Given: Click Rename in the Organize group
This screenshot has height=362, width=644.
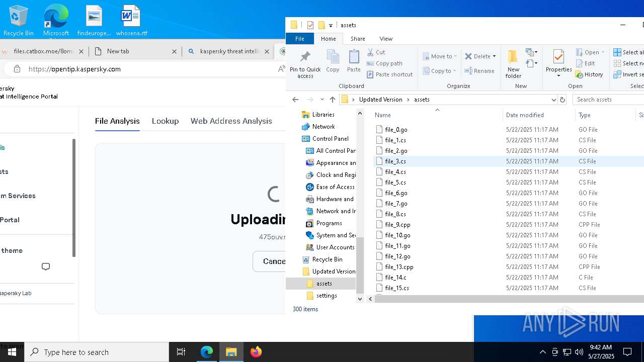Looking at the screenshot, I should coord(479,71).
